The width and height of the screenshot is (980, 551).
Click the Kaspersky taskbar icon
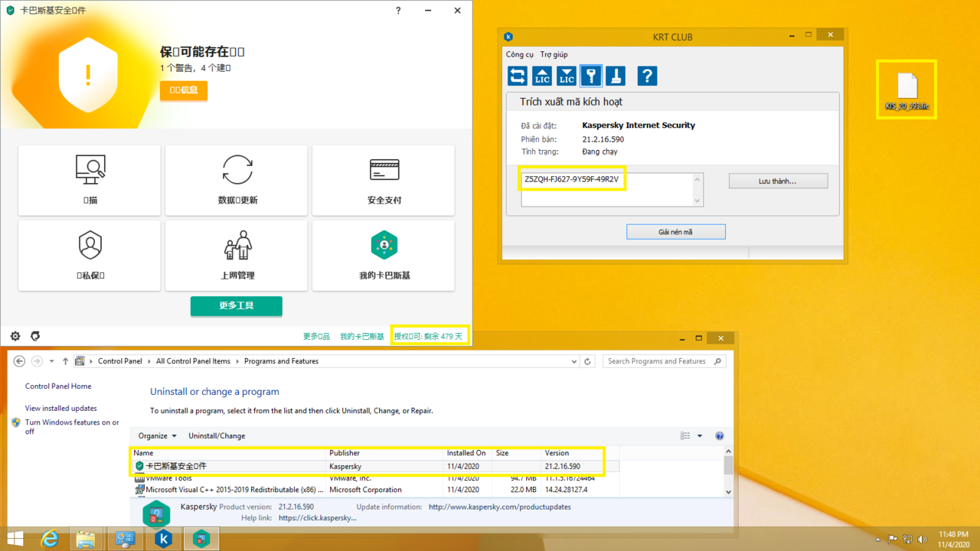(201, 539)
